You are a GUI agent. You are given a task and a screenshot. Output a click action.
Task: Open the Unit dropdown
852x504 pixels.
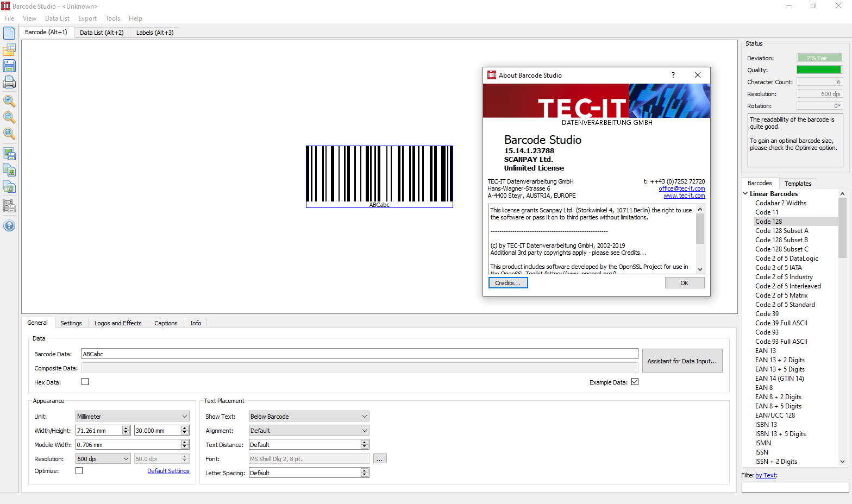point(133,417)
